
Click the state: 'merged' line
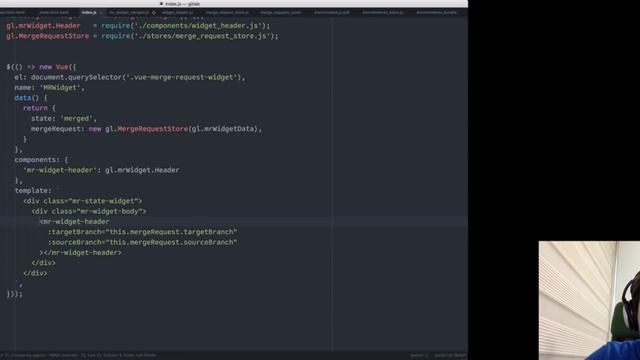tap(64, 118)
